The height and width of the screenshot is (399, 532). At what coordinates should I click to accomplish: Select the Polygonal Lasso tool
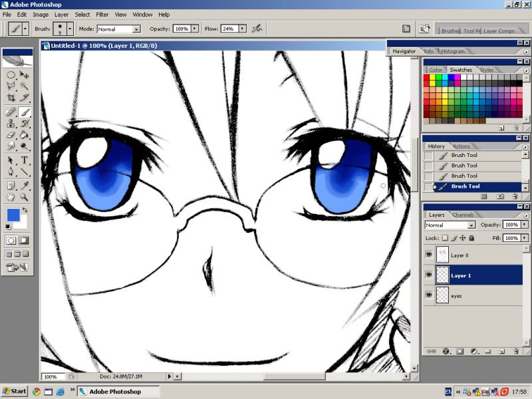pyautogui.click(x=11, y=86)
